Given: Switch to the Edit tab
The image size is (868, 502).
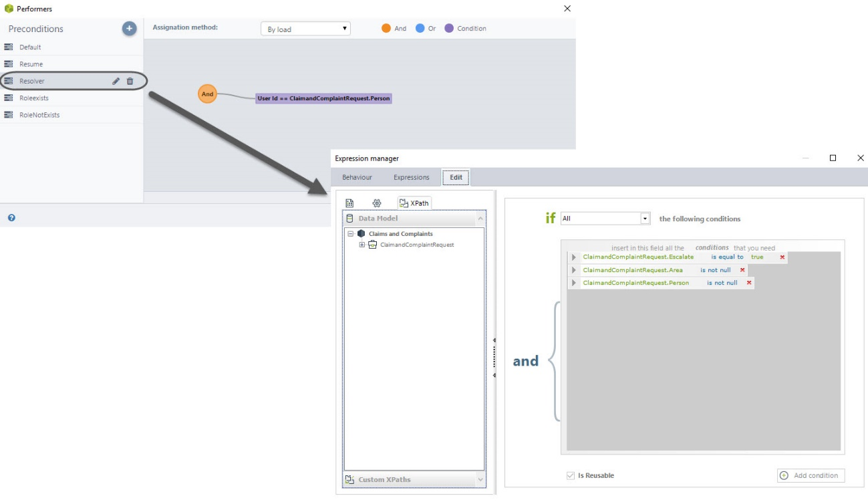Looking at the screenshot, I should 456,177.
